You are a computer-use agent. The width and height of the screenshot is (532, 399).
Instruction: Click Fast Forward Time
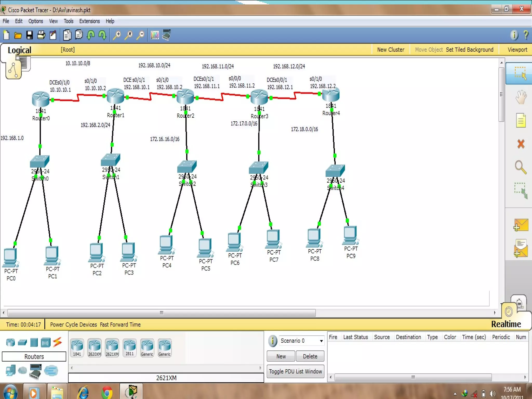click(x=120, y=324)
